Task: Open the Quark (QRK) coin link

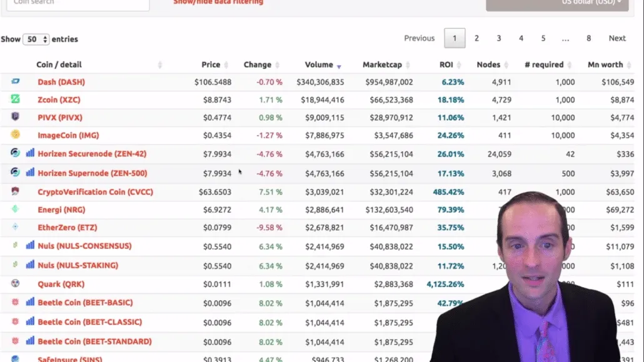Action: [x=61, y=284]
